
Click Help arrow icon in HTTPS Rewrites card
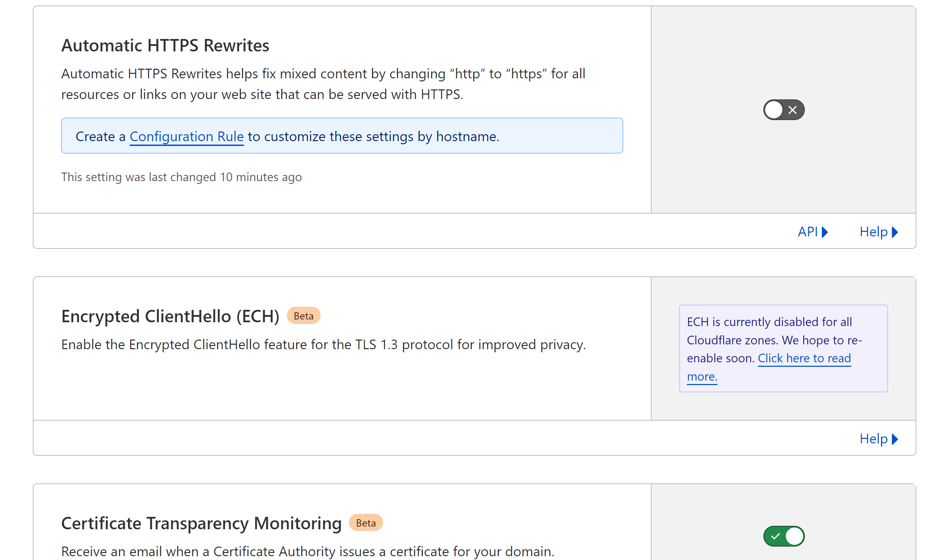click(x=895, y=232)
